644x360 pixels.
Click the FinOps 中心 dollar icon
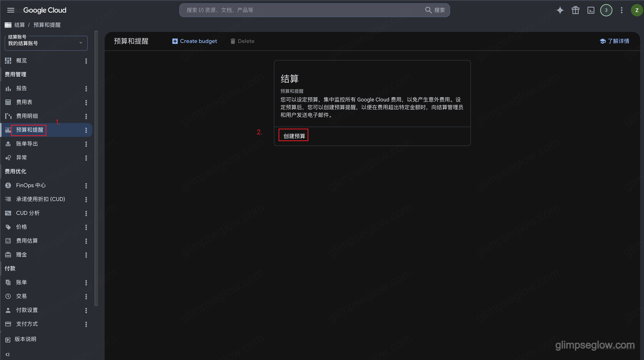8,185
